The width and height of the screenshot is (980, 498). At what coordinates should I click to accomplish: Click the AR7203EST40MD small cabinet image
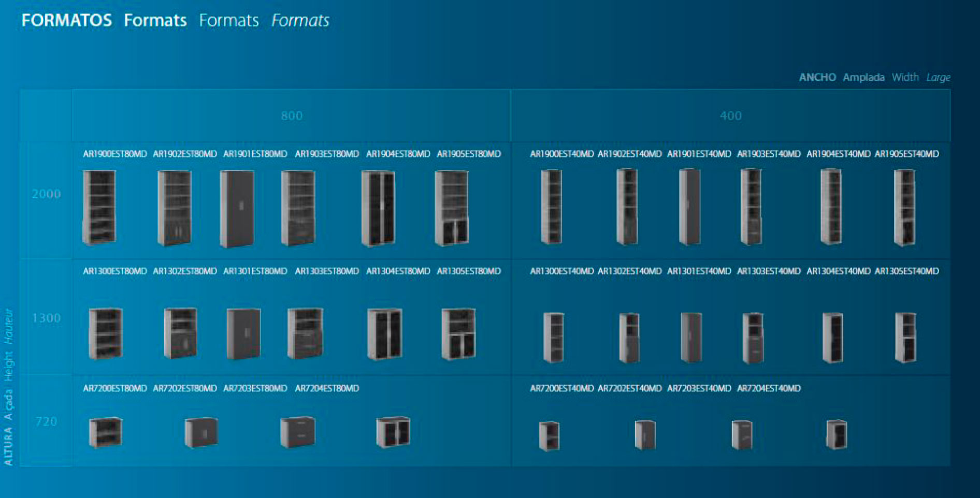pyautogui.click(x=742, y=435)
